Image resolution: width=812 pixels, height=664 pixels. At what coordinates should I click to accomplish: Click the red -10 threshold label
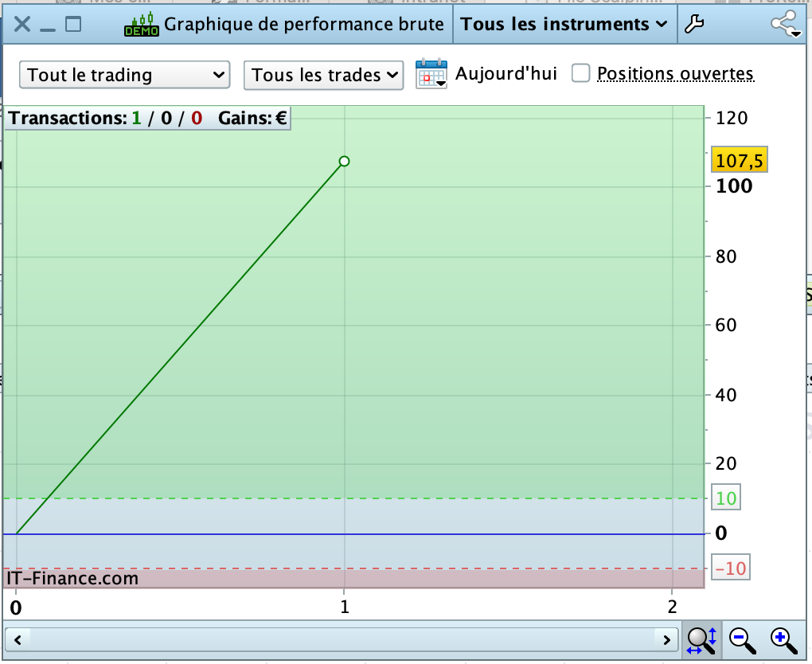click(x=731, y=568)
